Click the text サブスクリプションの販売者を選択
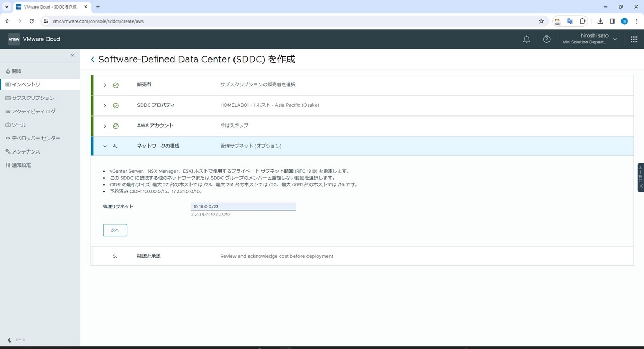 tap(258, 85)
